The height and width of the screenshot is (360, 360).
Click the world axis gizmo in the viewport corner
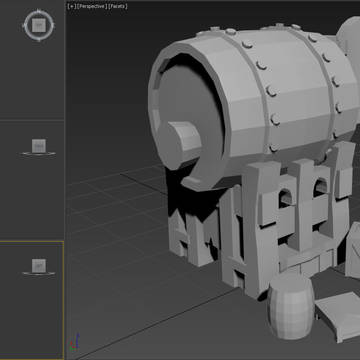[x=74, y=342]
